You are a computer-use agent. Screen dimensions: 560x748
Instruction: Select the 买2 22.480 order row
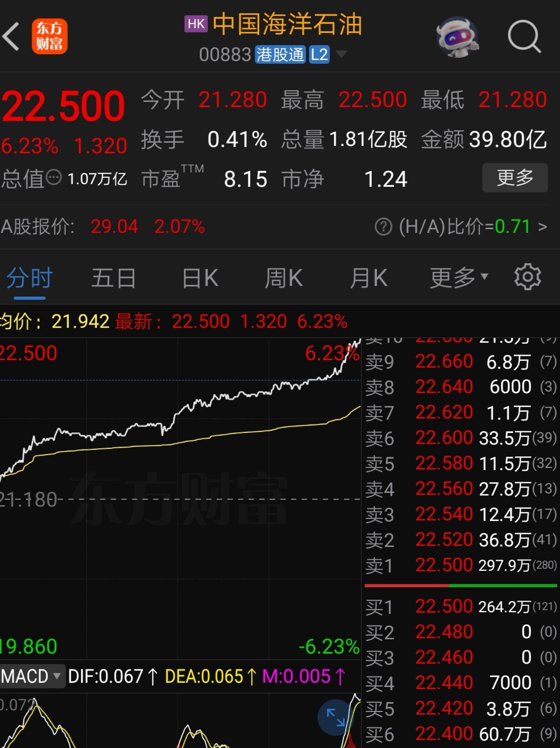coord(461,632)
